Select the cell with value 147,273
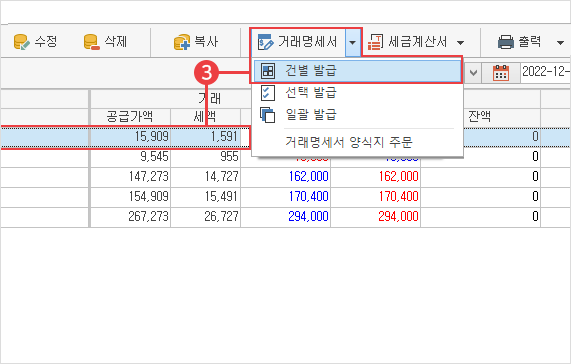 tap(130, 177)
